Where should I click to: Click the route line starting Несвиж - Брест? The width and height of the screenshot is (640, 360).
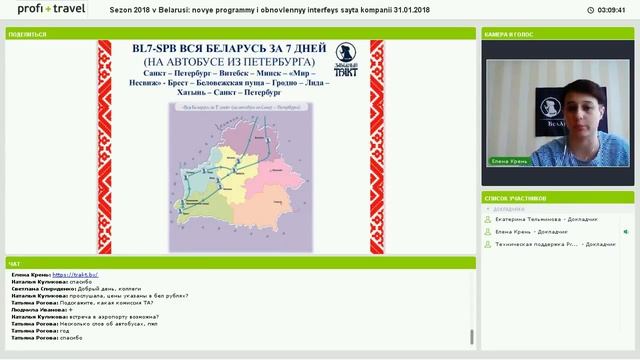[229, 83]
